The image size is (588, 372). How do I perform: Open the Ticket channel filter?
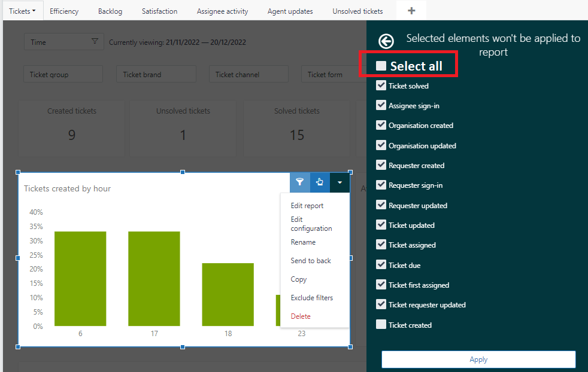tap(248, 75)
